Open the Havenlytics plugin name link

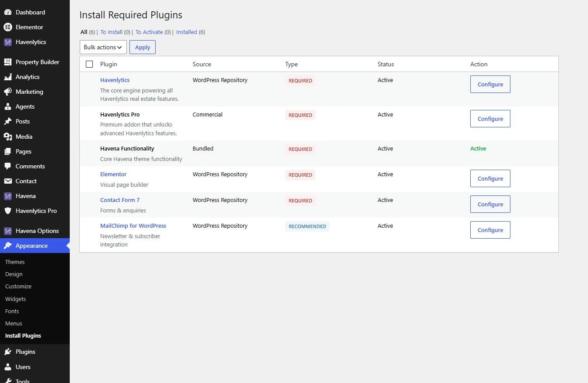115,80
